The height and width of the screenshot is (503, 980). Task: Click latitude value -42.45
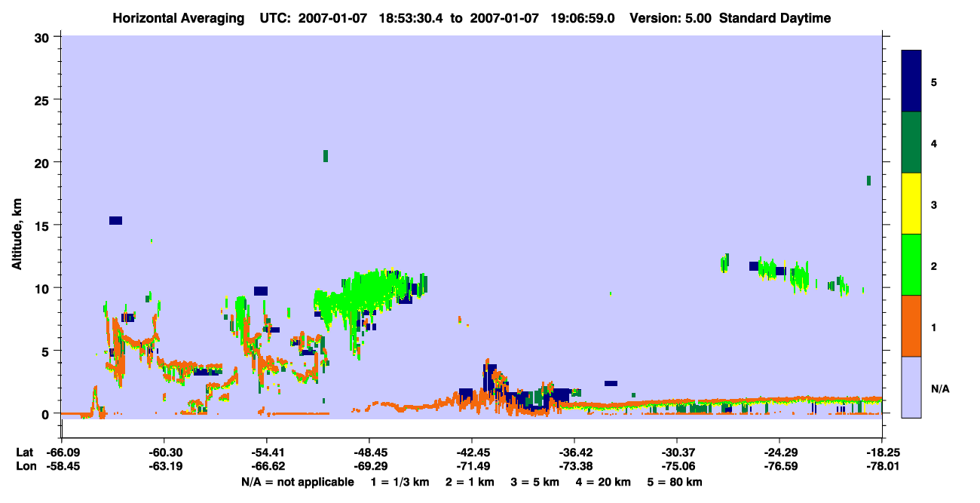(x=471, y=452)
